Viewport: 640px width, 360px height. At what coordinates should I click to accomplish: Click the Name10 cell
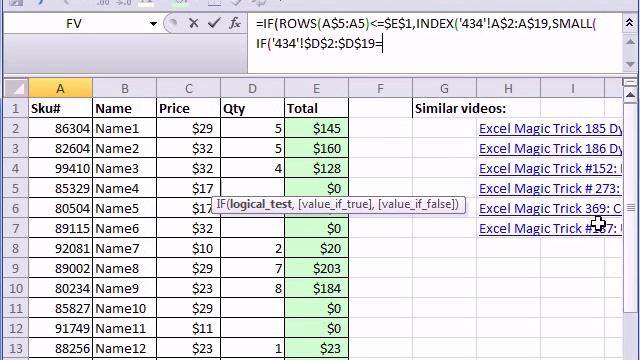(x=124, y=309)
